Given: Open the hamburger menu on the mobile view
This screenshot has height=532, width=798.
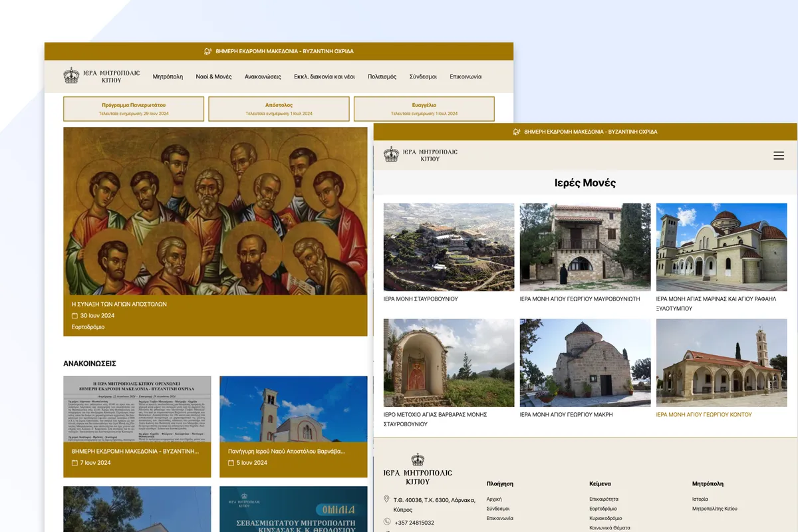Looking at the screenshot, I should coord(779,155).
